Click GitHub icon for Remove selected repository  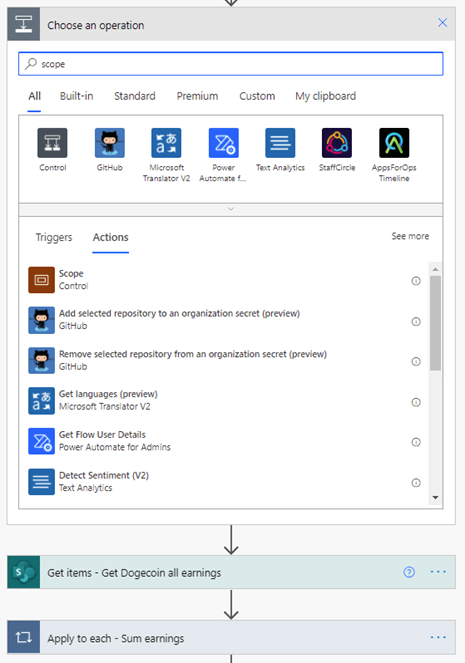tap(41, 361)
